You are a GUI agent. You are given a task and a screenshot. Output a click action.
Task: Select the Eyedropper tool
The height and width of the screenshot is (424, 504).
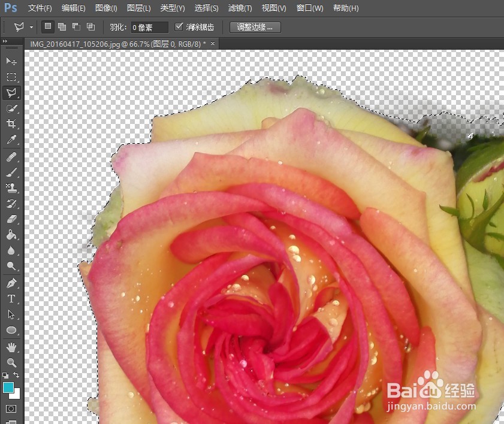point(11,140)
